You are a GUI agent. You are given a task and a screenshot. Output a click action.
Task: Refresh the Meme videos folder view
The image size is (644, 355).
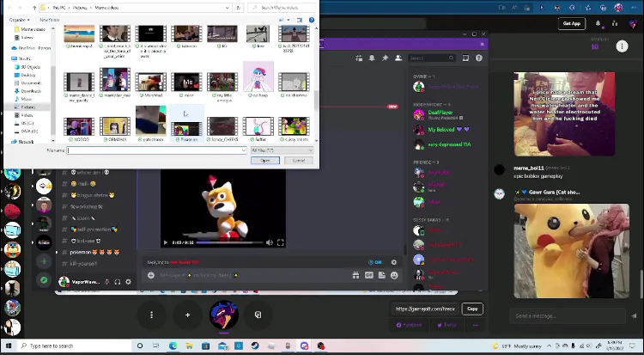click(238, 8)
